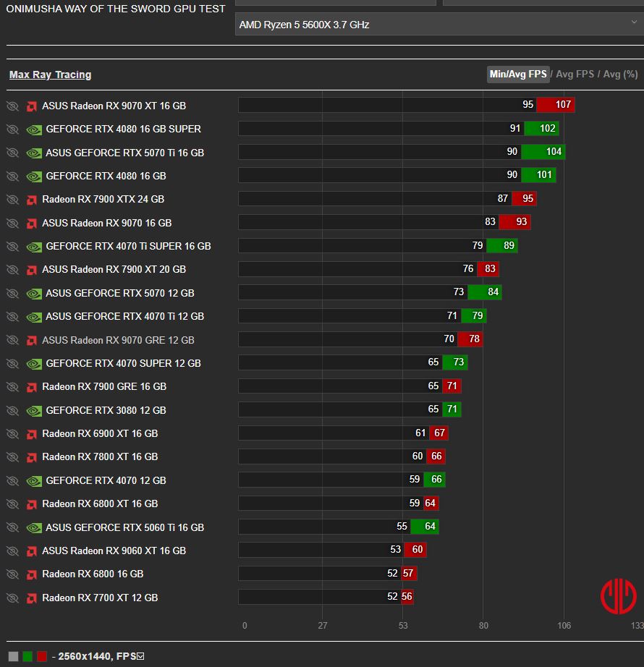This screenshot has height=667, width=644.
Task: Switch to the Avg FPS view
Action: (575, 74)
